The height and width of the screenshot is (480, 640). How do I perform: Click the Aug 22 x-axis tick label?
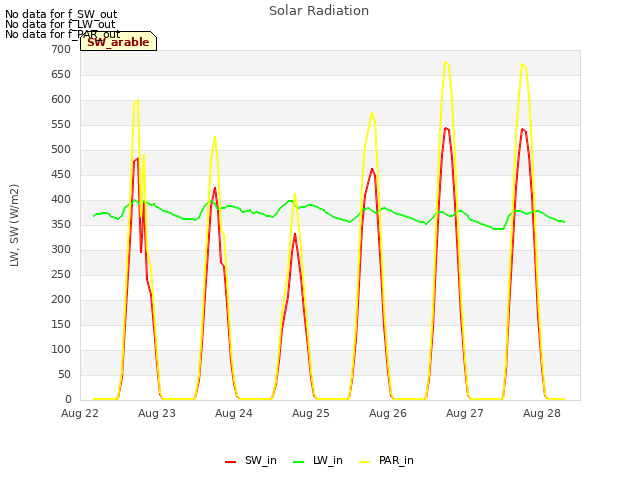click(80, 413)
